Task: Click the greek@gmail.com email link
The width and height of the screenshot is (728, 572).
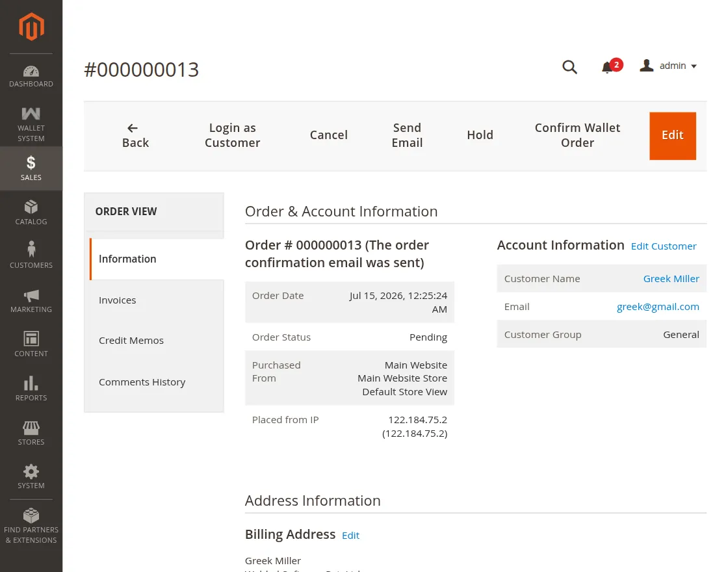Action: [x=658, y=307]
